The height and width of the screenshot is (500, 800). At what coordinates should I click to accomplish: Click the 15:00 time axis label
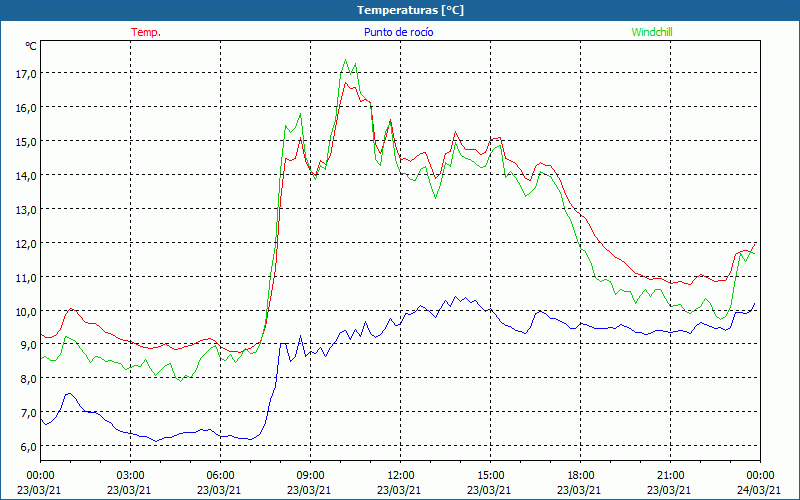(x=490, y=475)
